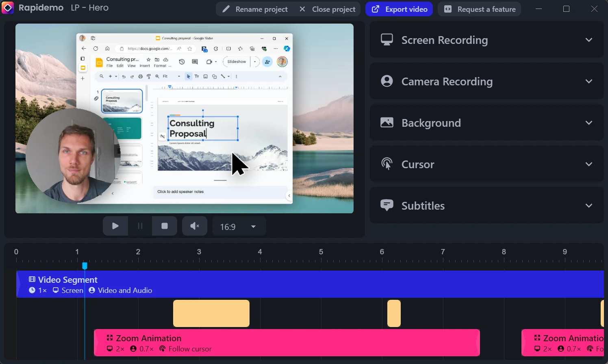
Task: Click the Cursor panel icon
Action: pos(387,164)
